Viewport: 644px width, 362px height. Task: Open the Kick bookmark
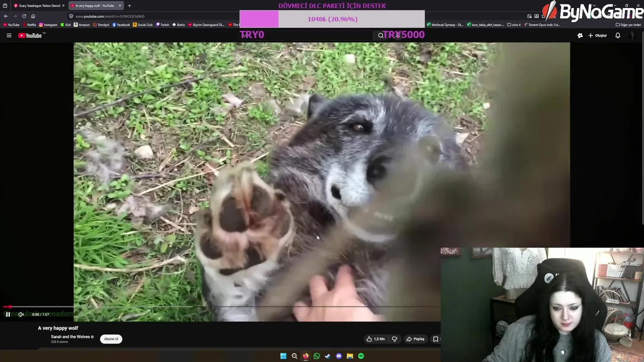tap(65, 25)
